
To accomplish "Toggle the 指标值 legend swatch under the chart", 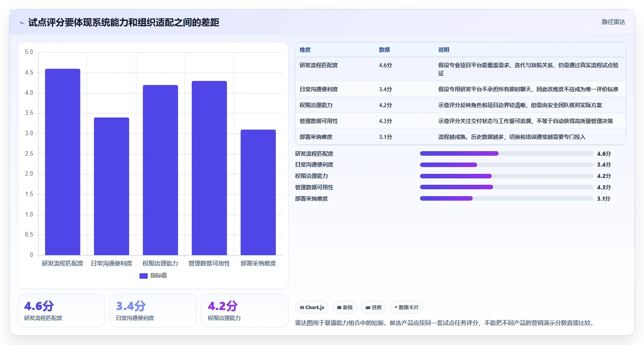I will [x=144, y=276].
